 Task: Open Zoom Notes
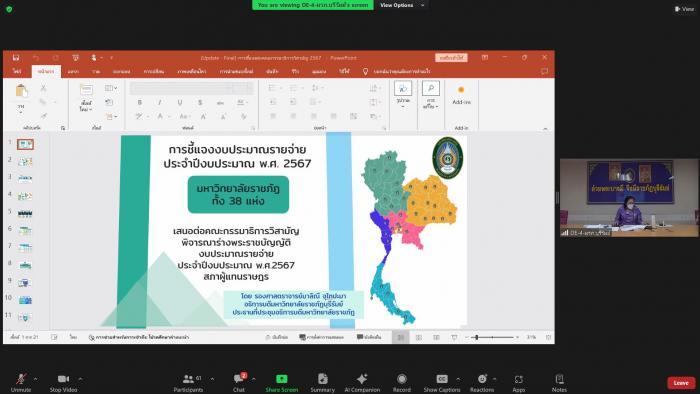click(559, 382)
